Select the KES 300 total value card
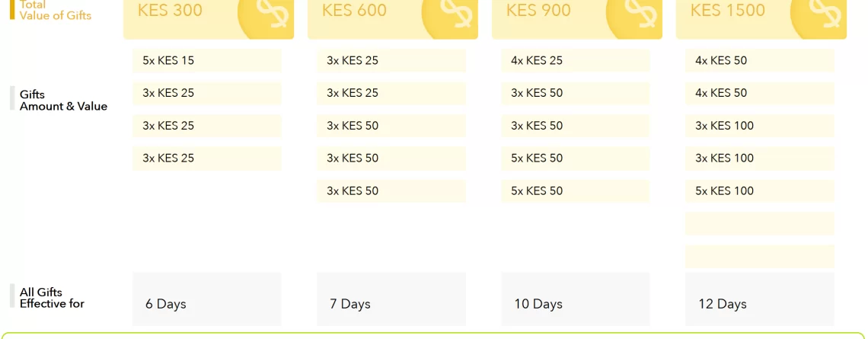The width and height of the screenshot is (868, 339). 209,19
